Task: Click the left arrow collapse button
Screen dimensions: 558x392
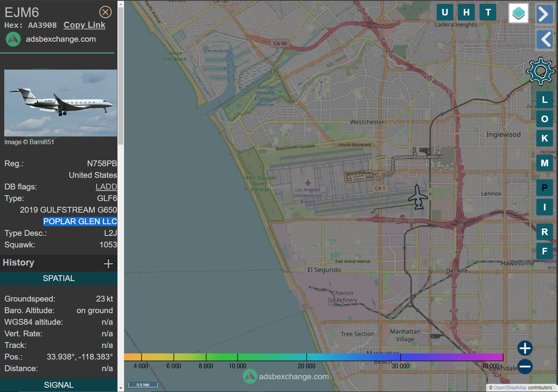Action: [544, 39]
